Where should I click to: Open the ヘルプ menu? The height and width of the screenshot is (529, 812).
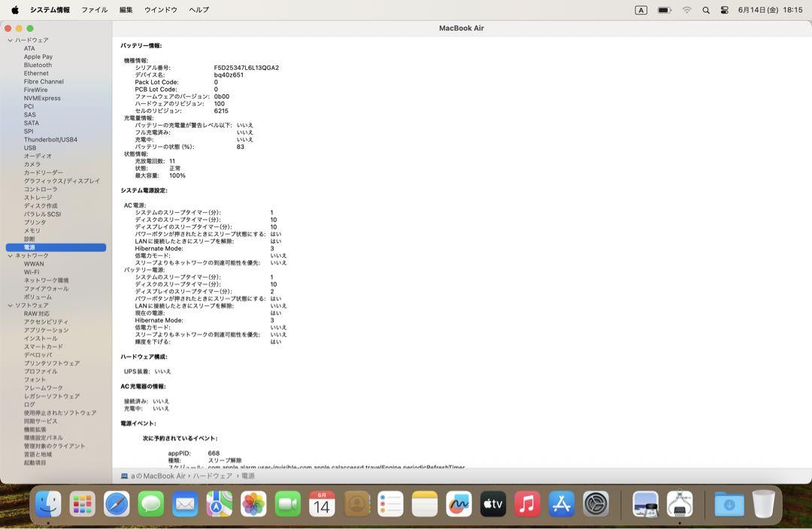point(198,10)
